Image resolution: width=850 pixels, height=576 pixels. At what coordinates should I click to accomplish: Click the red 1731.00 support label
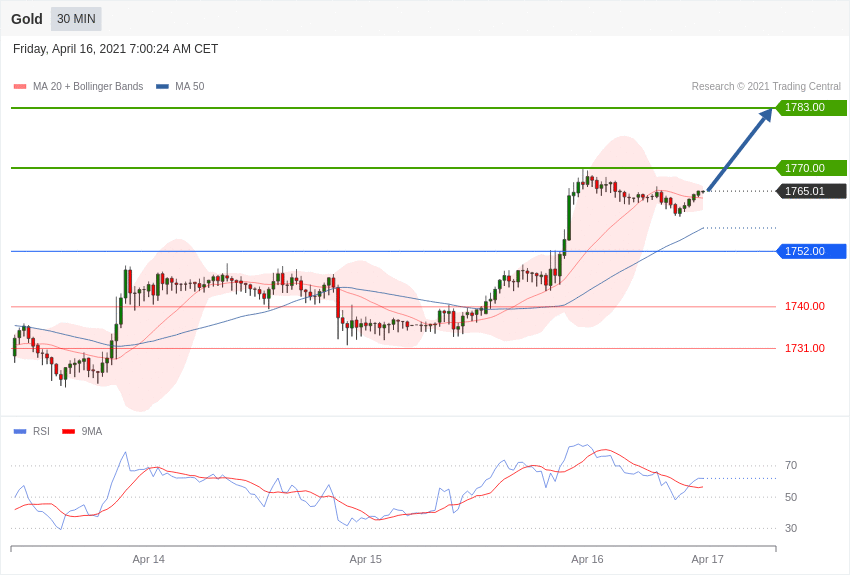[x=804, y=348]
